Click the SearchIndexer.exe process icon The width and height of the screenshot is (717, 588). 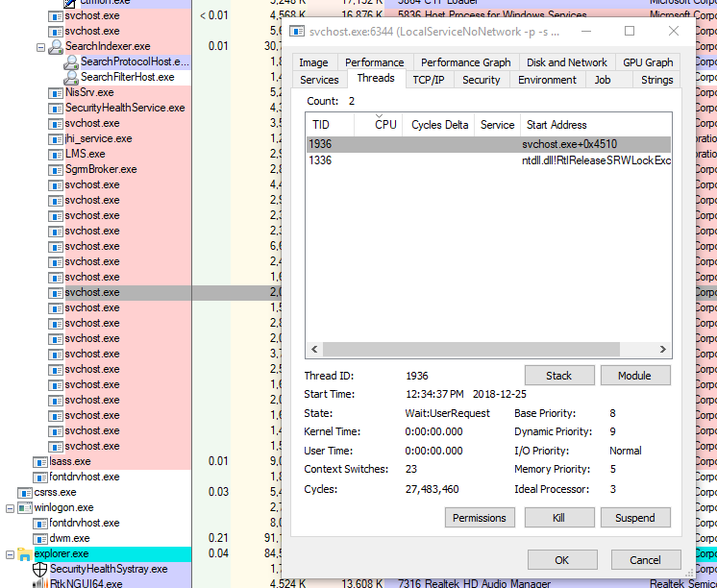(x=56, y=47)
